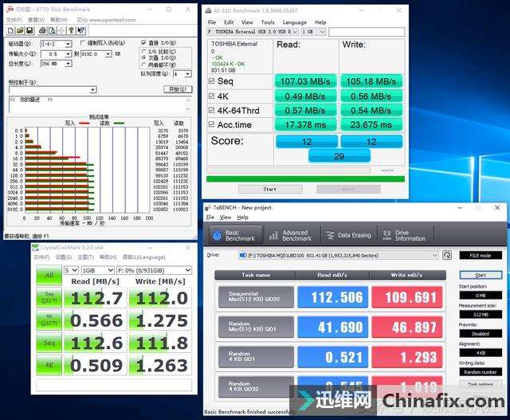Click the Seq Q32T1 button in CrystalDiskMark
Image resolution: width=510 pixels, height=420 pixels.
(x=49, y=297)
